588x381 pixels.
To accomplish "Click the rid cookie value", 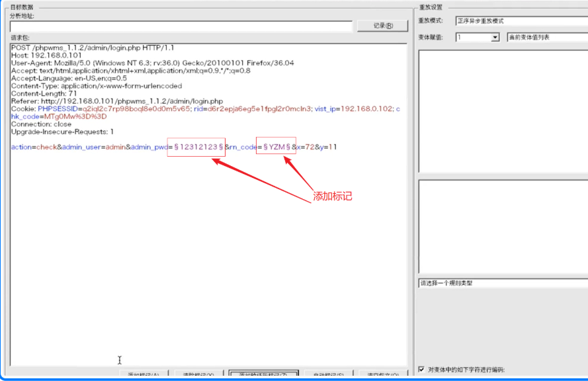I will pos(259,108).
